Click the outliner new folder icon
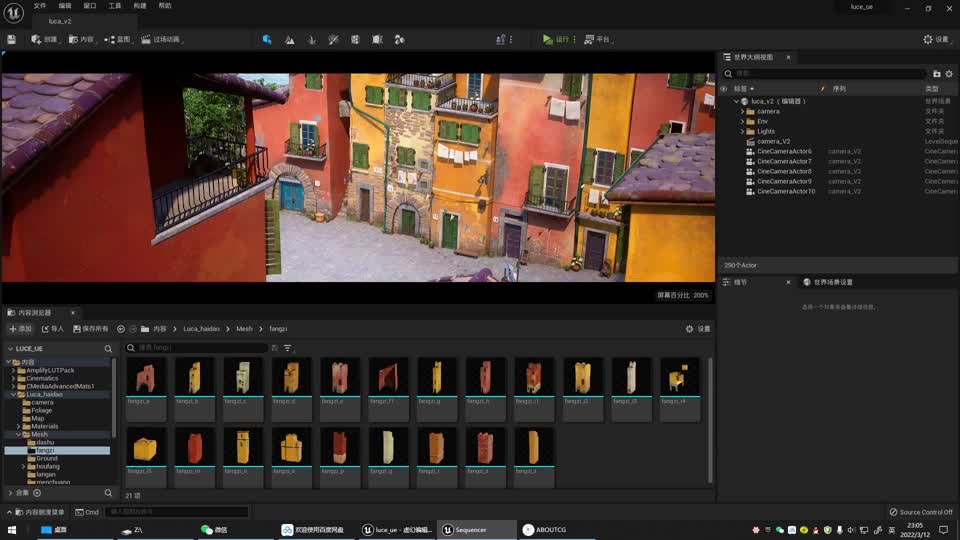 (937, 73)
